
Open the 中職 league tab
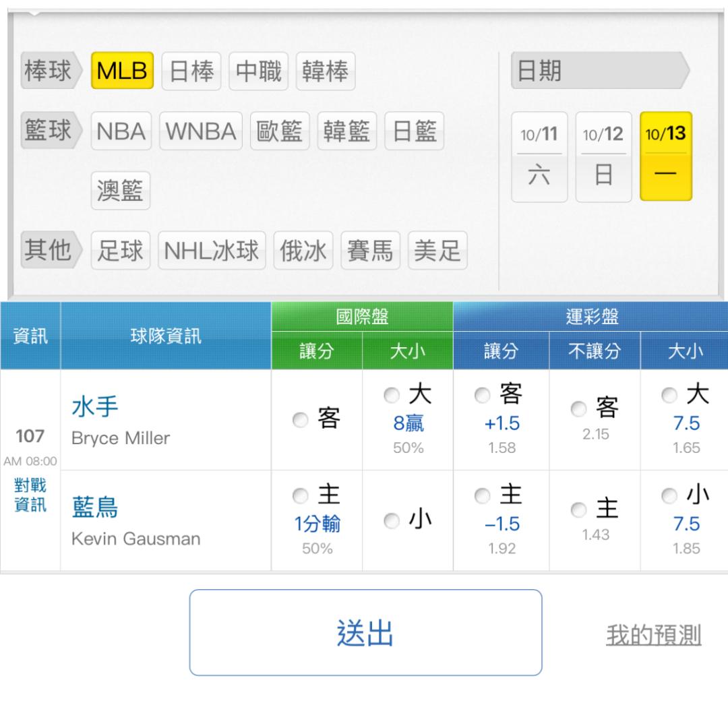(x=258, y=71)
